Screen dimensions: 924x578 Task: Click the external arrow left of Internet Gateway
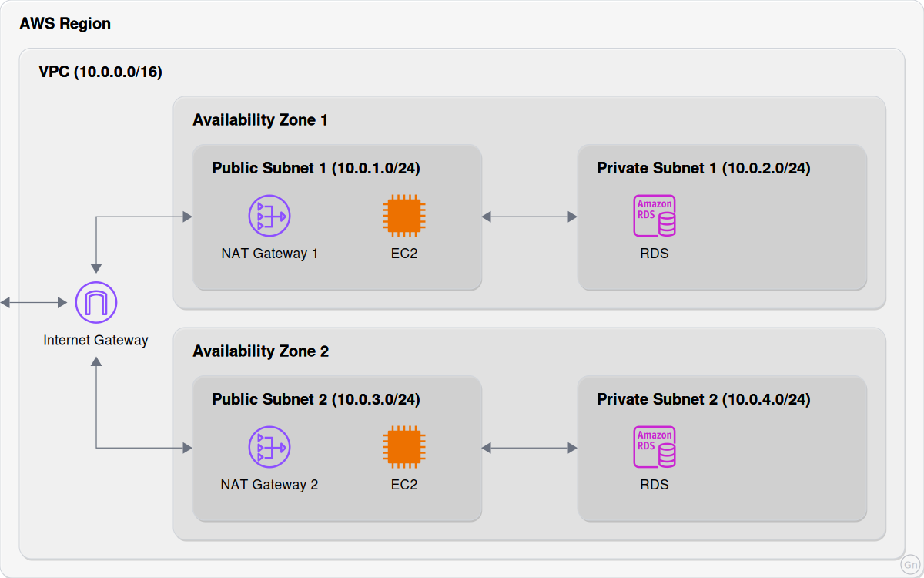[34, 303]
